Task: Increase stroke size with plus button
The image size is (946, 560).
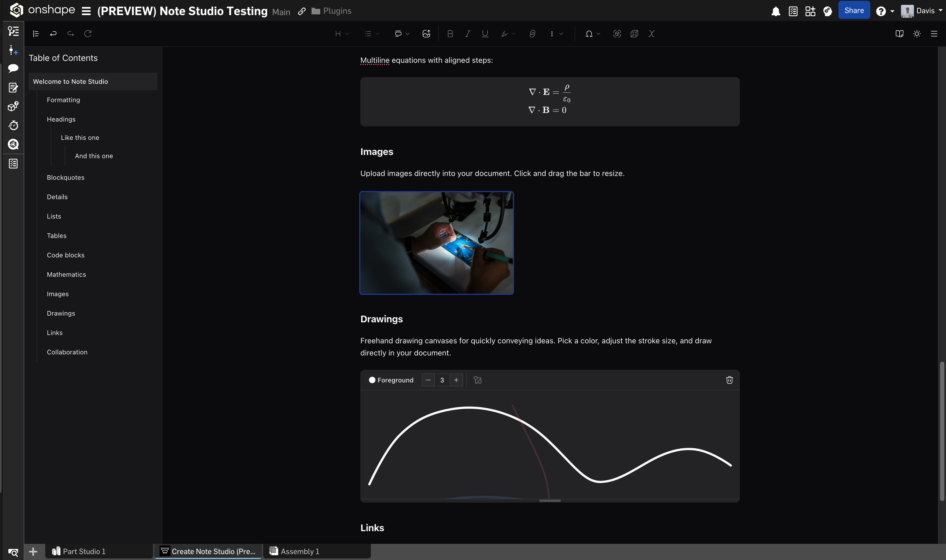Action: [456, 380]
